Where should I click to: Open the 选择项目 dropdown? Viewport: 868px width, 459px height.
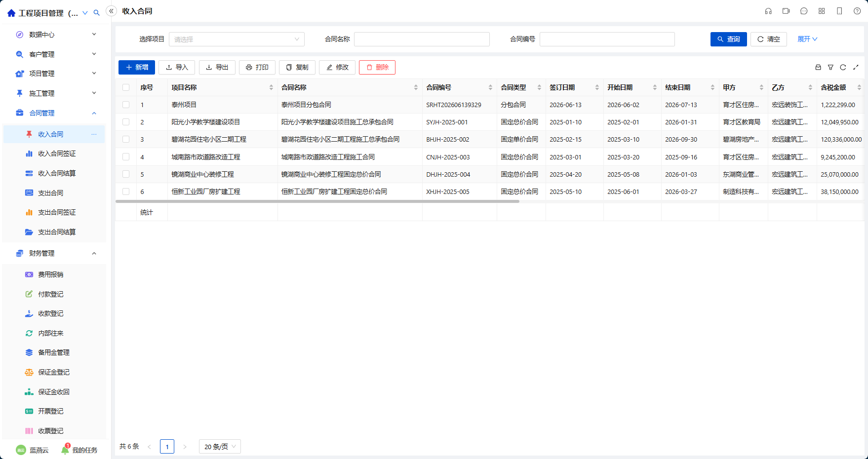point(237,39)
